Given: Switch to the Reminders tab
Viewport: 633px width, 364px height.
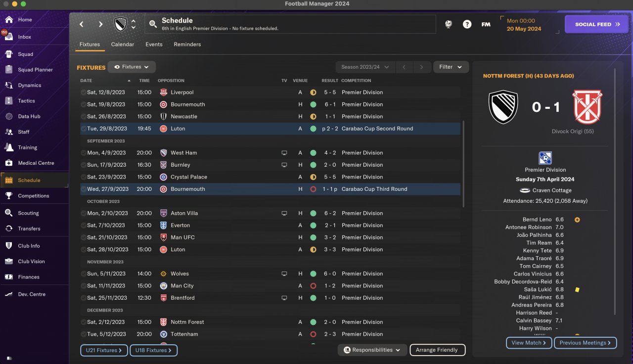Looking at the screenshot, I should (187, 45).
